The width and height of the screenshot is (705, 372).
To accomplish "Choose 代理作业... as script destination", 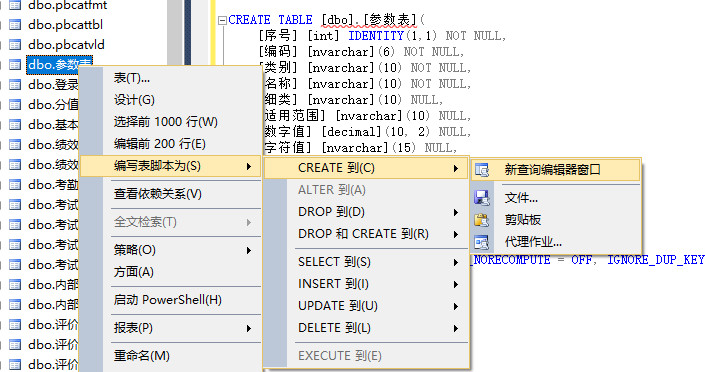I will point(556,242).
